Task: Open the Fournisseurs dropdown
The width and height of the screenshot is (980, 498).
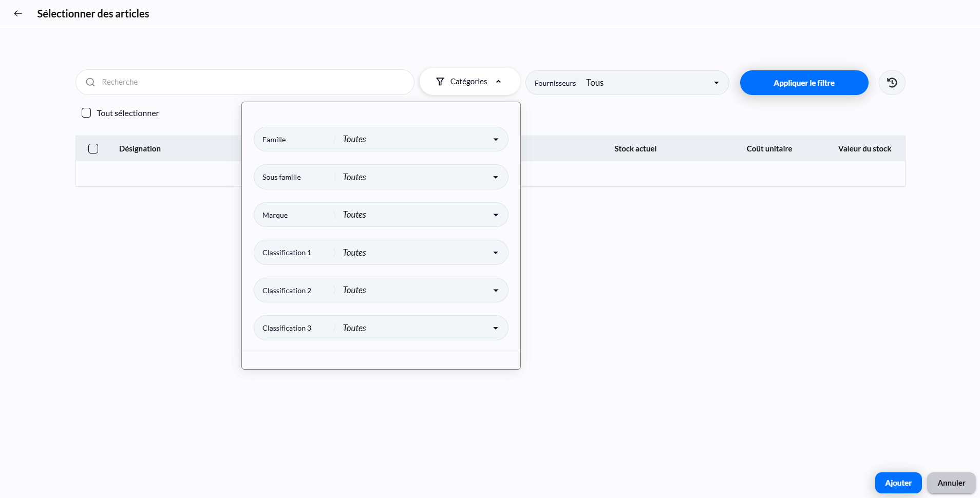Action: coord(627,83)
